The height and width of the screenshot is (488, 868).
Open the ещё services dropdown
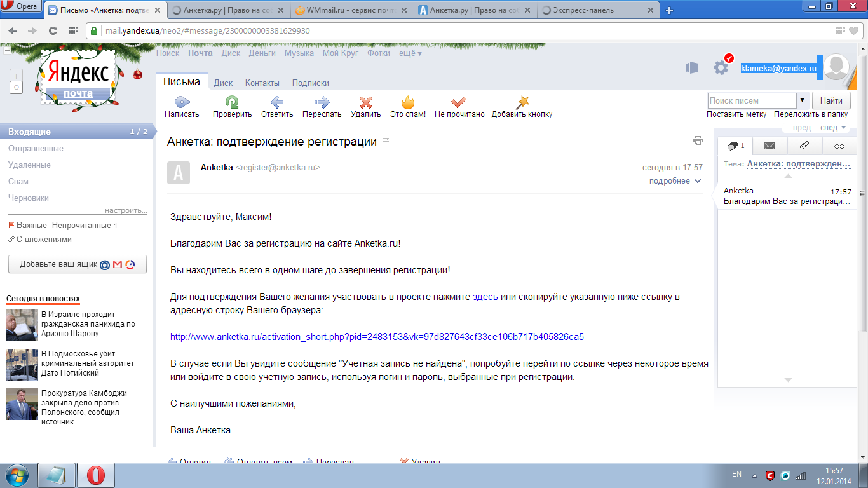point(410,53)
